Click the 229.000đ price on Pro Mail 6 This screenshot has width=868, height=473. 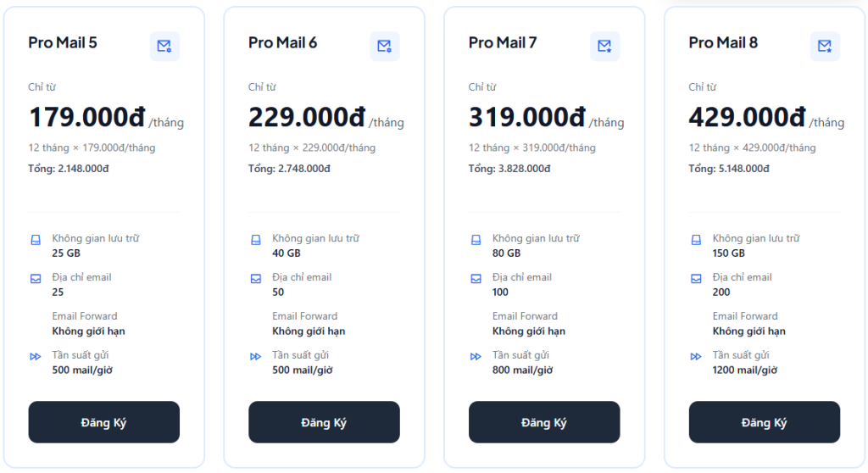(306, 117)
